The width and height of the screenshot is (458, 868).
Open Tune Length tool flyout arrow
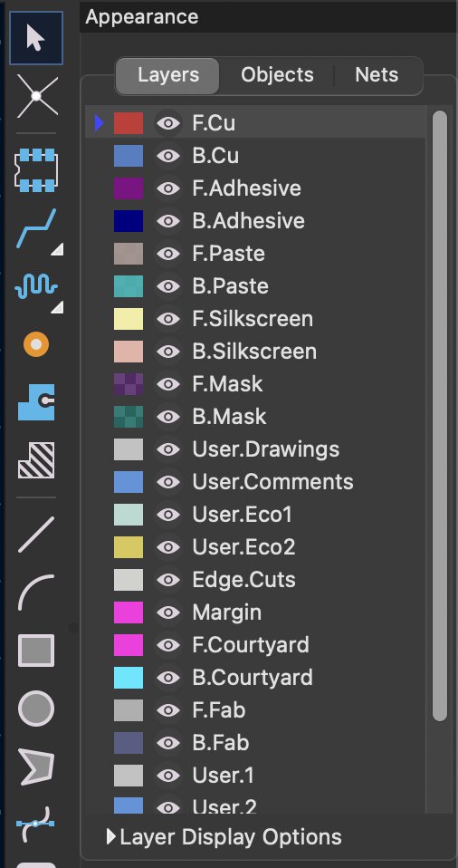click(x=58, y=307)
